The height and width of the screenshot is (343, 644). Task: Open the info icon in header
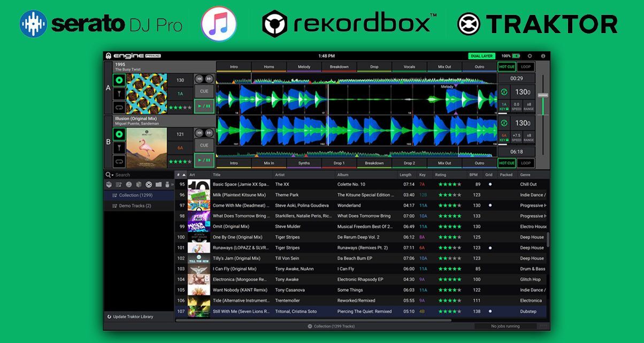tap(543, 56)
